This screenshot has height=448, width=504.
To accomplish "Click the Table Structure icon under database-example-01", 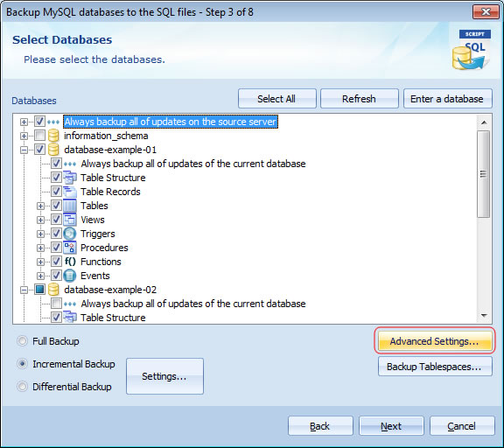I will click(70, 178).
